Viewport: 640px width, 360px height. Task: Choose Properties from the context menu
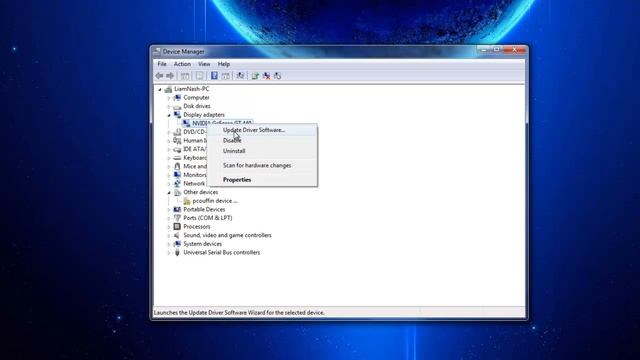pyautogui.click(x=262, y=180)
